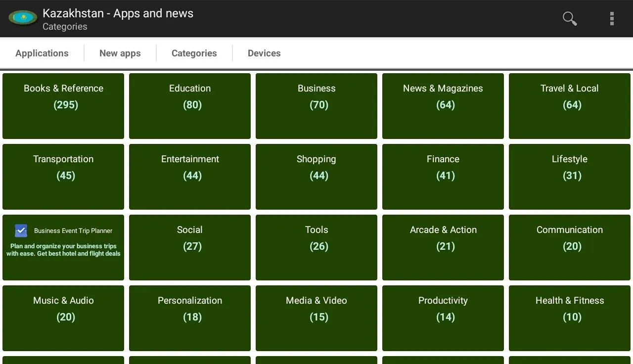Select the Tools category

pyautogui.click(x=316, y=248)
